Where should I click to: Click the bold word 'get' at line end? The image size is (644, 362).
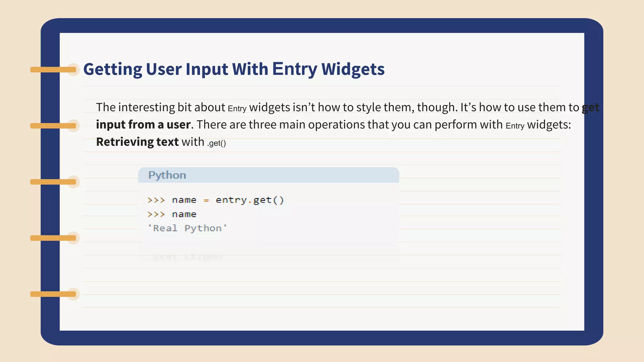[x=590, y=107]
